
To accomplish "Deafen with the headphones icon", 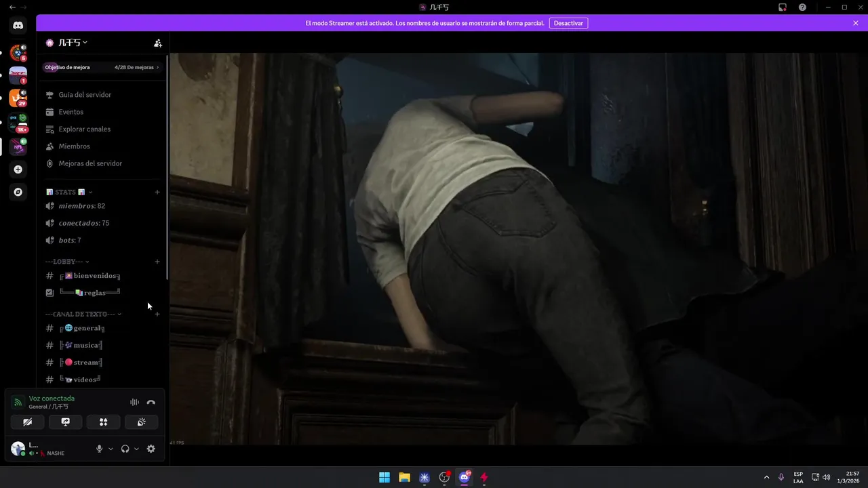I will [x=125, y=449].
